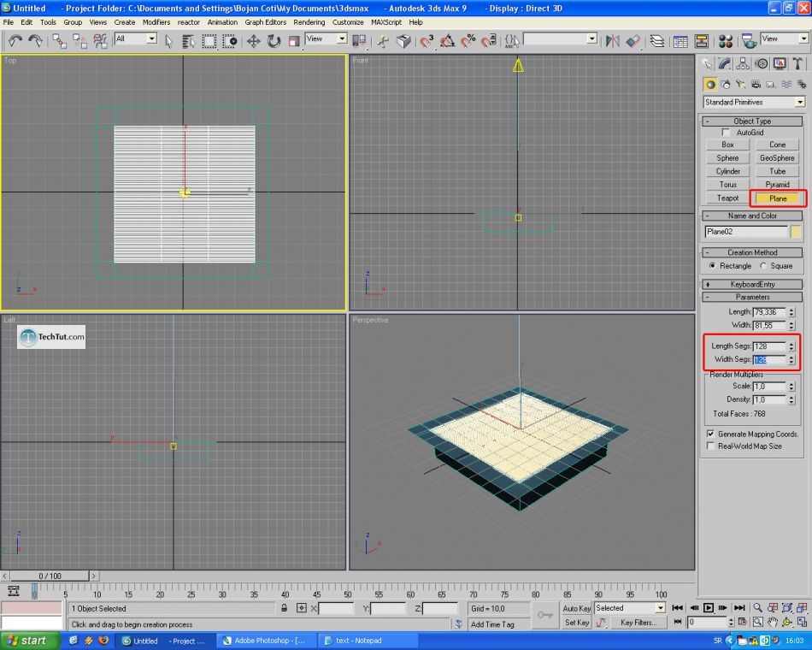812x650 pixels.
Task: Switch to Lights creation category
Action: 740,84
